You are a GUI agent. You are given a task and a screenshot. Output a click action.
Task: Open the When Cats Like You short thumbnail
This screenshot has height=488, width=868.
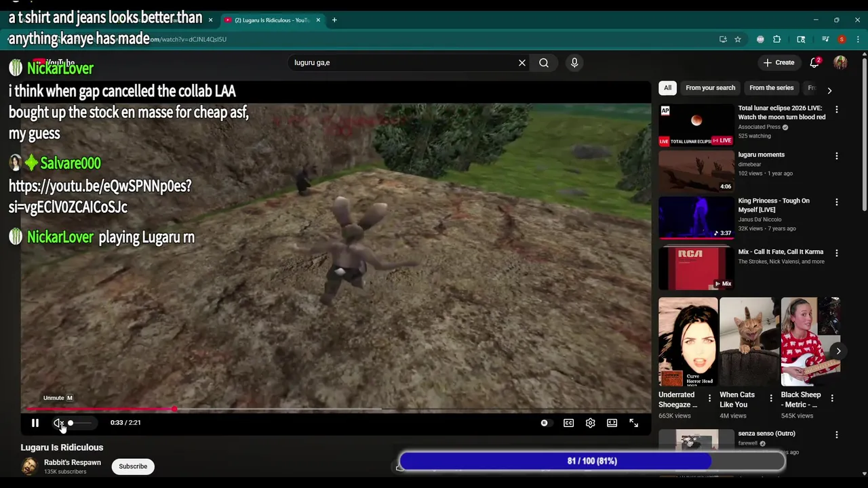click(x=749, y=342)
